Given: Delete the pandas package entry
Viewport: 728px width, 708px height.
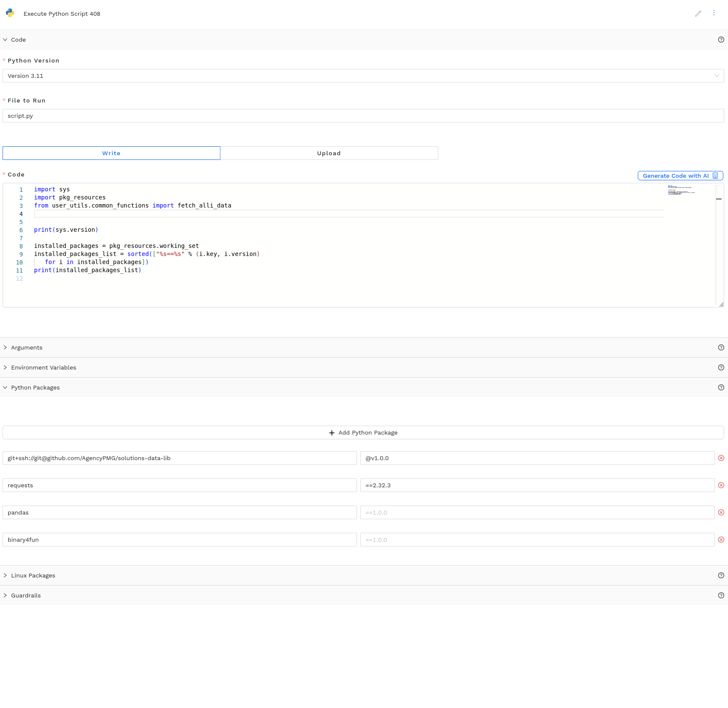Looking at the screenshot, I should 721,512.
